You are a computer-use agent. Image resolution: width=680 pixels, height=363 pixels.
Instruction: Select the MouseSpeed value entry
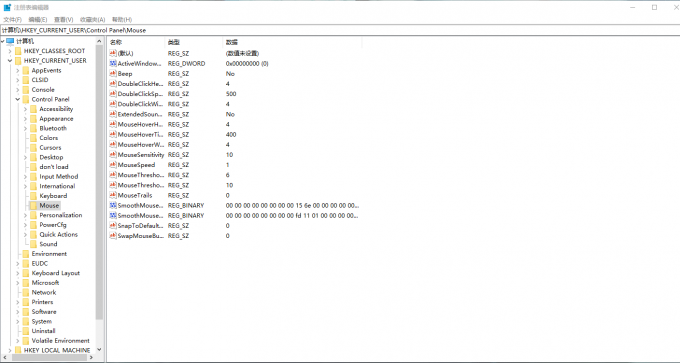pyautogui.click(x=136, y=165)
